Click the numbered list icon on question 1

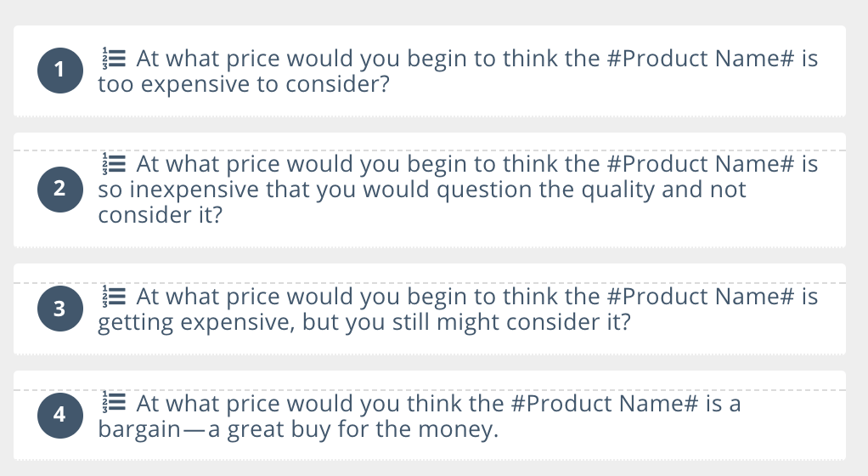pos(114,59)
